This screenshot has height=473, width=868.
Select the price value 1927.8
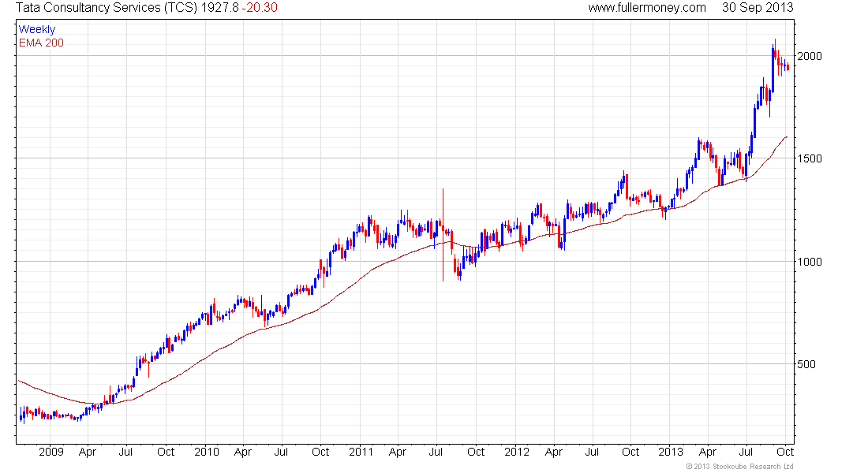(x=220, y=8)
